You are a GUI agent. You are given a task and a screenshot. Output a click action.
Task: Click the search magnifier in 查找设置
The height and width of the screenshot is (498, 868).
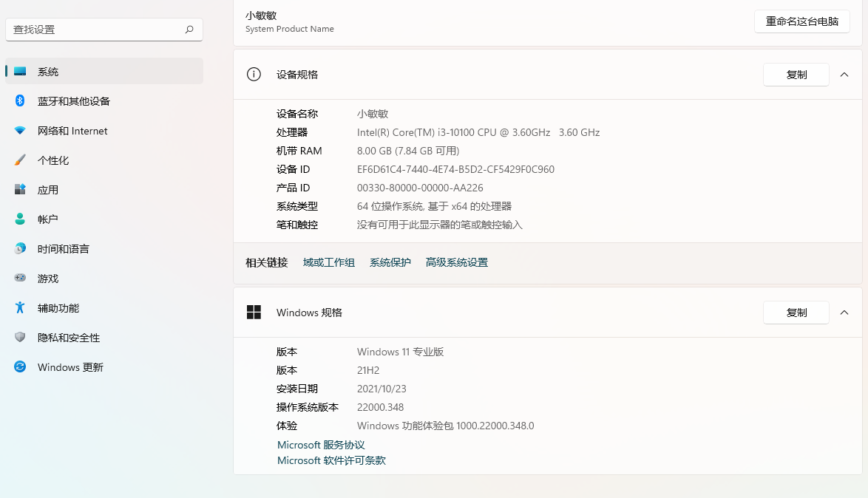pos(190,30)
